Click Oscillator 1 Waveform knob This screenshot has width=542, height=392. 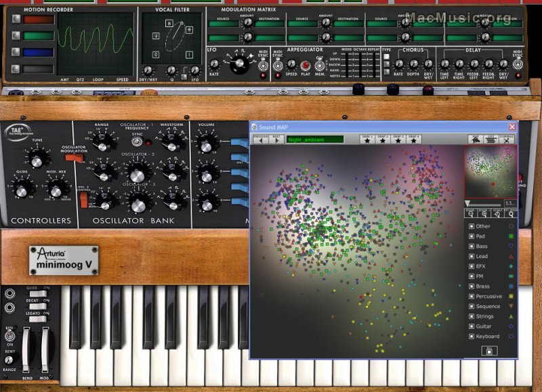[171, 144]
